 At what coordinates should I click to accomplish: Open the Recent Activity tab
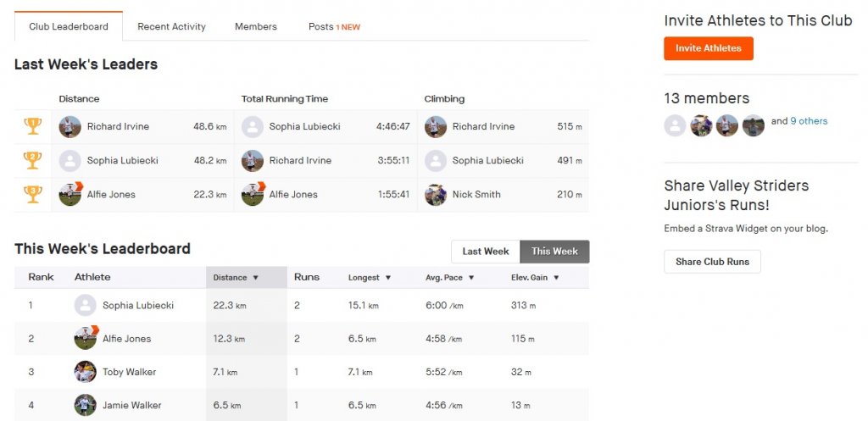[171, 26]
